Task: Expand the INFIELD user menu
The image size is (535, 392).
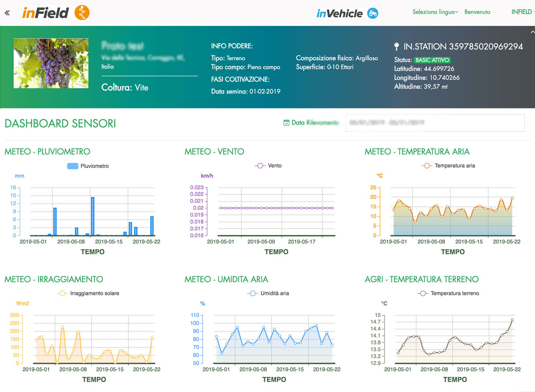Action: point(522,12)
